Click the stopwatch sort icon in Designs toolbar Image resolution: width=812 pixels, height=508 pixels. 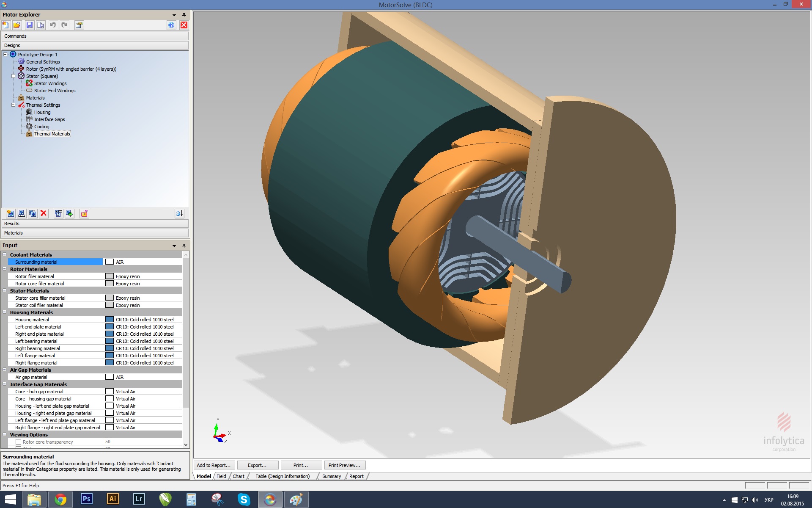click(x=179, y=213)
